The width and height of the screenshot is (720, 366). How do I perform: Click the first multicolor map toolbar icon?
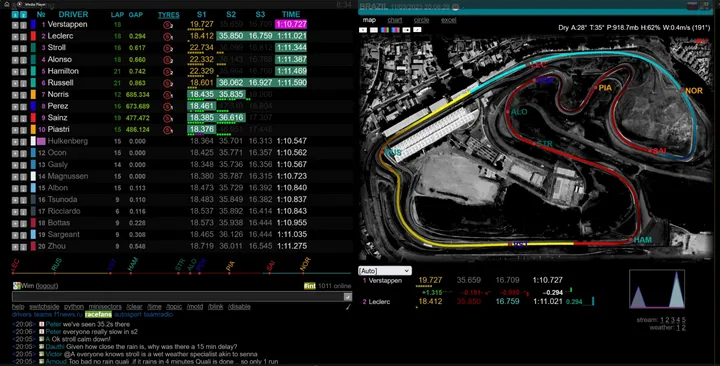pyautogui.click(x=385, y=30)
